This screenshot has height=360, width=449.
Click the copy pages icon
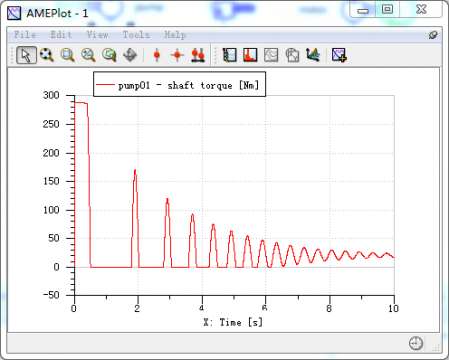[292, 55]
